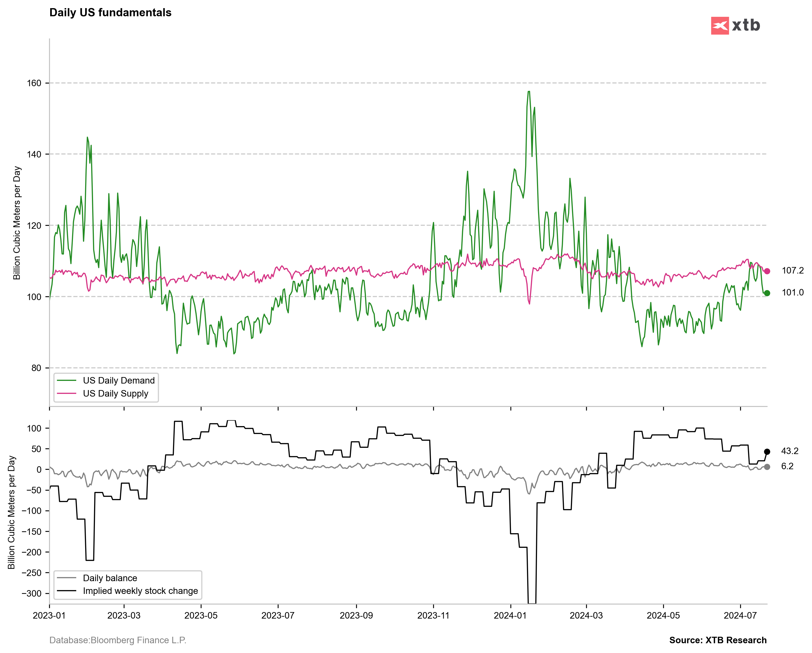Click the 2023-01 x-axis date label

(x=49, y=615)
